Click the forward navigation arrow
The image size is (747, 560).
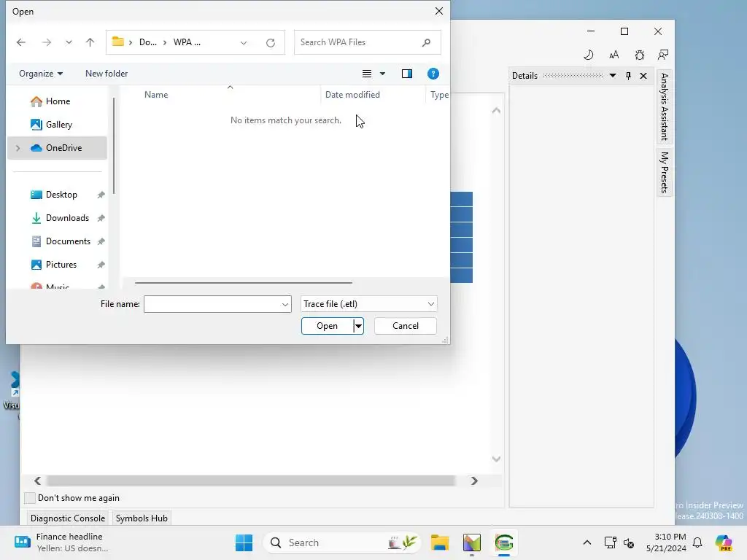coord(46,42)
